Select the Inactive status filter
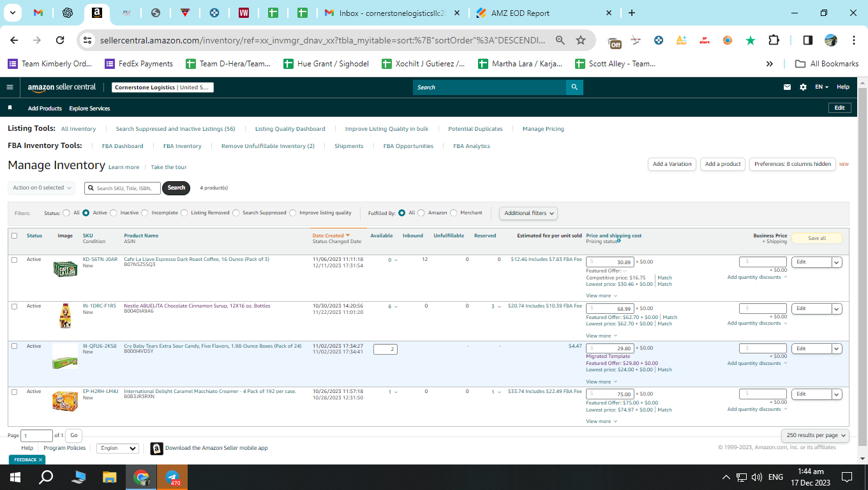Screen dimensions: 868x490 click(x=114, y=213)
